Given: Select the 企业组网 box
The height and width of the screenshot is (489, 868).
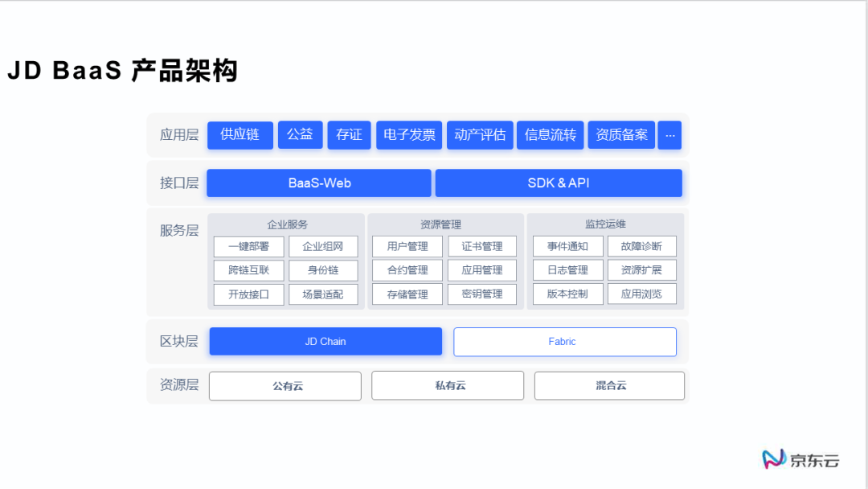Looking at the screenshot, I should click(323, 246).
